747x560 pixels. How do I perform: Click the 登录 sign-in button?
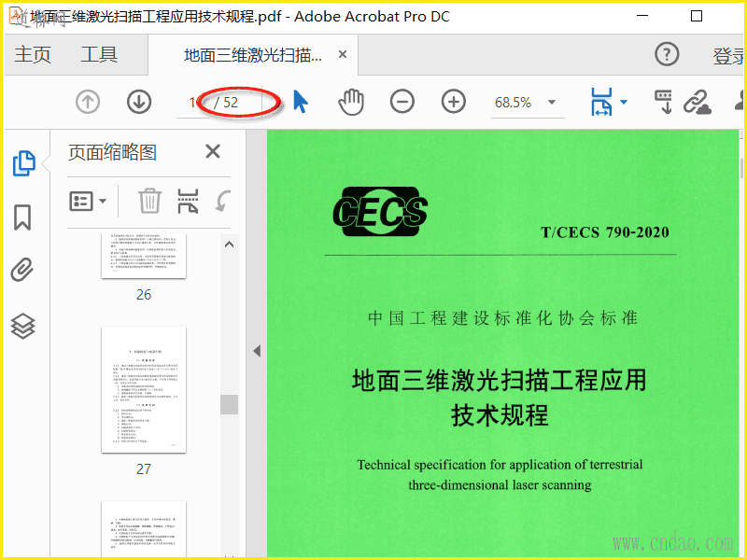click(729, 56)
